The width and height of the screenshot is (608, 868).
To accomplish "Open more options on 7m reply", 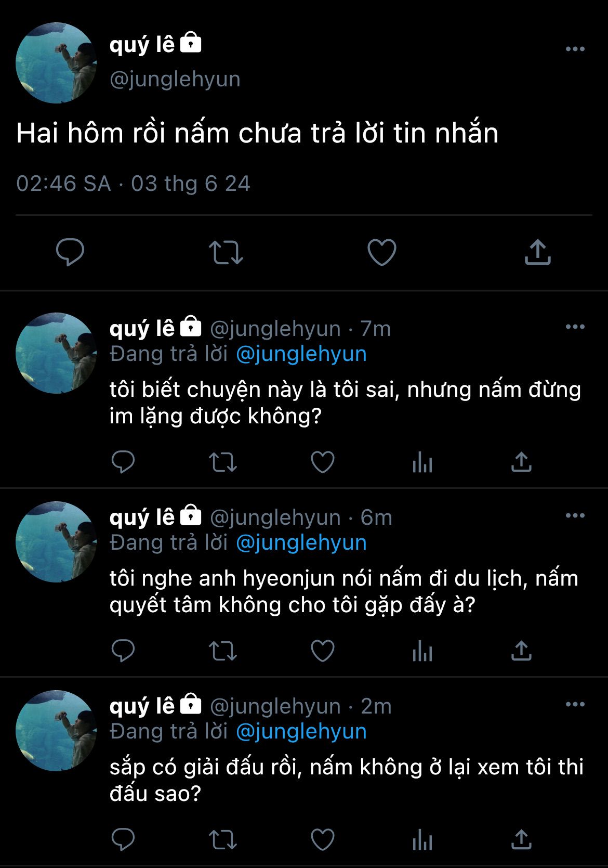I will 575,327.
